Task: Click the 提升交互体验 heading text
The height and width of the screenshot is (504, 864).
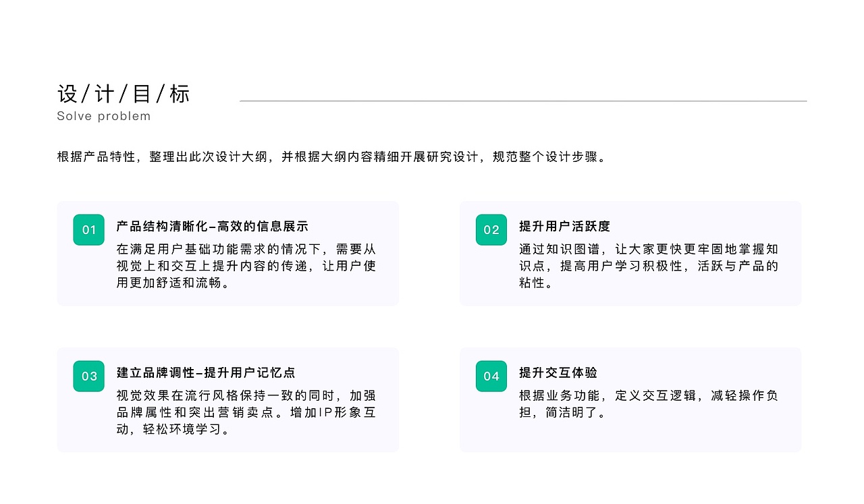Action: point(559,373)
